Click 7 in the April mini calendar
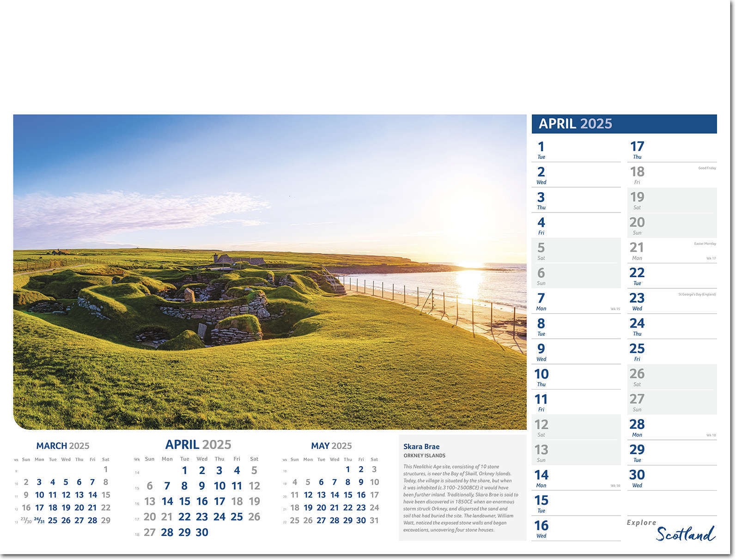 click(x=167, y=486)
